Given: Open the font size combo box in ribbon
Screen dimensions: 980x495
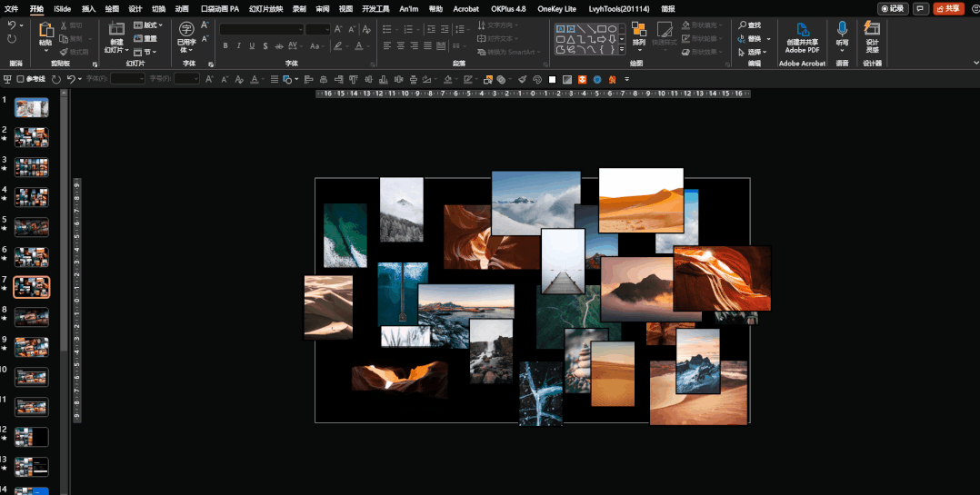Looking at the screenshot, I should 317,29.
